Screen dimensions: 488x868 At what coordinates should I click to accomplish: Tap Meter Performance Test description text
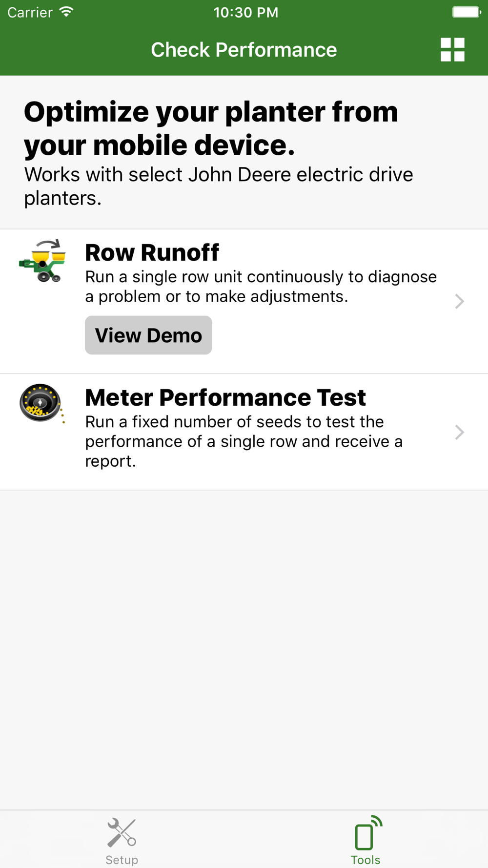click(244, 441)
